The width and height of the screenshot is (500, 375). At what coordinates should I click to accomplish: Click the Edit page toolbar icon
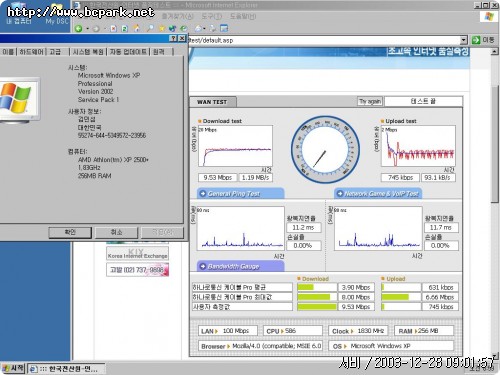(224, 29)
